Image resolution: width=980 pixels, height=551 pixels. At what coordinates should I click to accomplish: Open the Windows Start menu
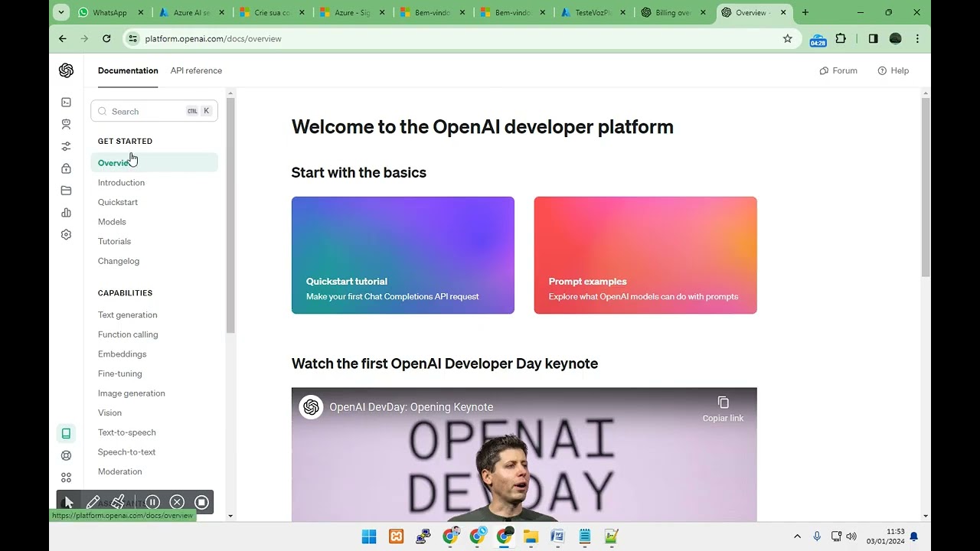(369, 536)
